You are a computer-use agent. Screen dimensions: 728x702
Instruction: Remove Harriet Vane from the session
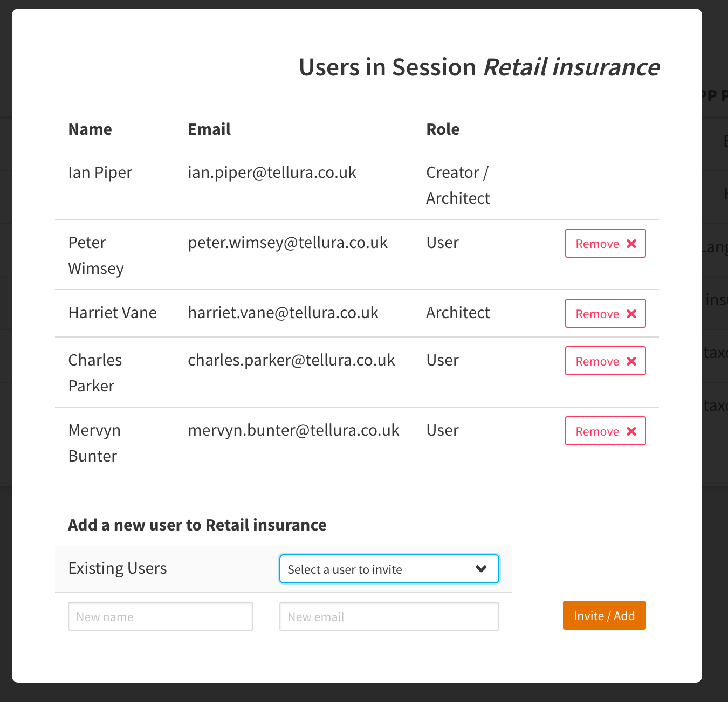pos(605,313)
